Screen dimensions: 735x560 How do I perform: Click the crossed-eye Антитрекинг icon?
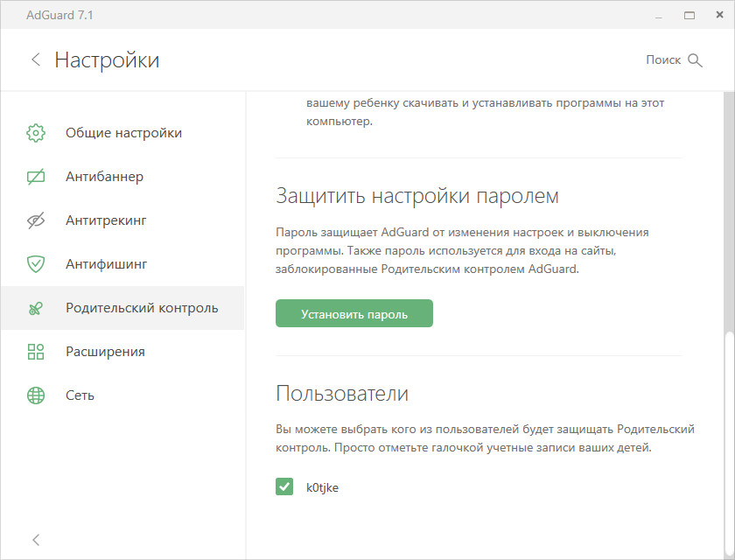36,220
